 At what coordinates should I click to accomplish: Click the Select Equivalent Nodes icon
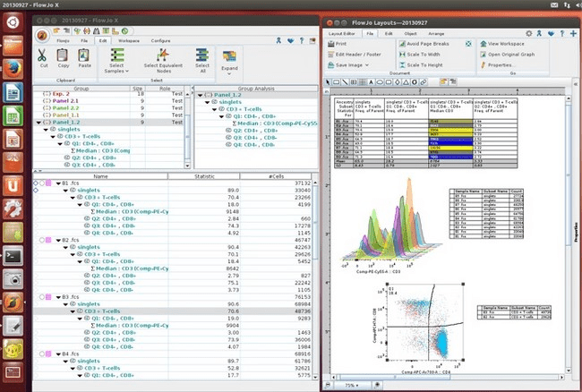click(164, 54)
